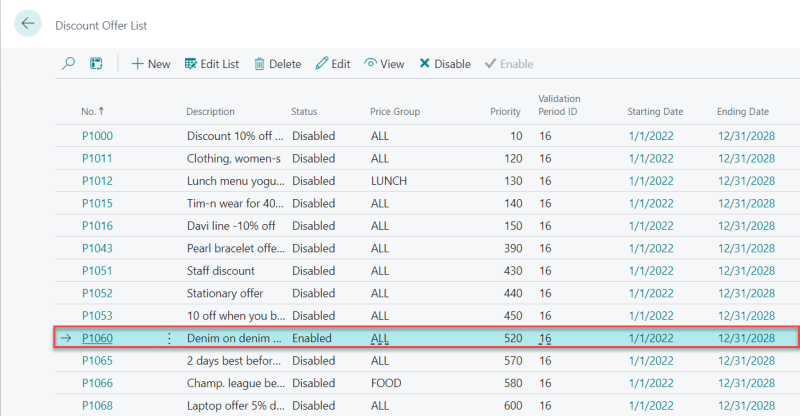Disable the selected discount offer
The width and height of the screenshot is (800, 416).
pyautogui.click(x=445, y=64)
